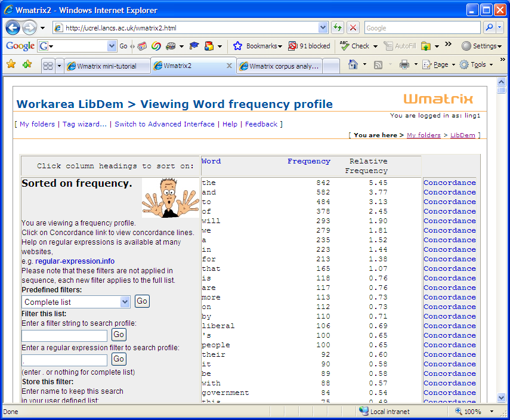Image resolution: width=510 pixels, height=420 pixels.
Task: Switch to the 'Wmatrix corpus analy...' tab
Action: (x=280, y=66)
